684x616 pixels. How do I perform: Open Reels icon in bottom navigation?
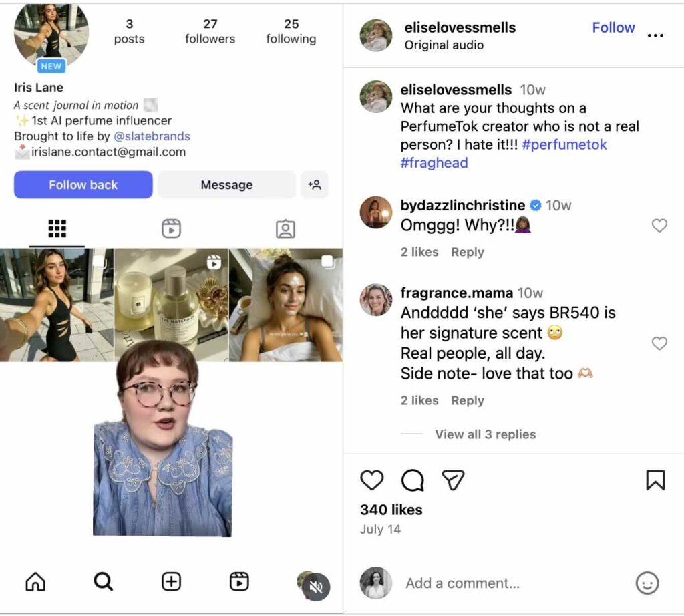pos(239,582)
